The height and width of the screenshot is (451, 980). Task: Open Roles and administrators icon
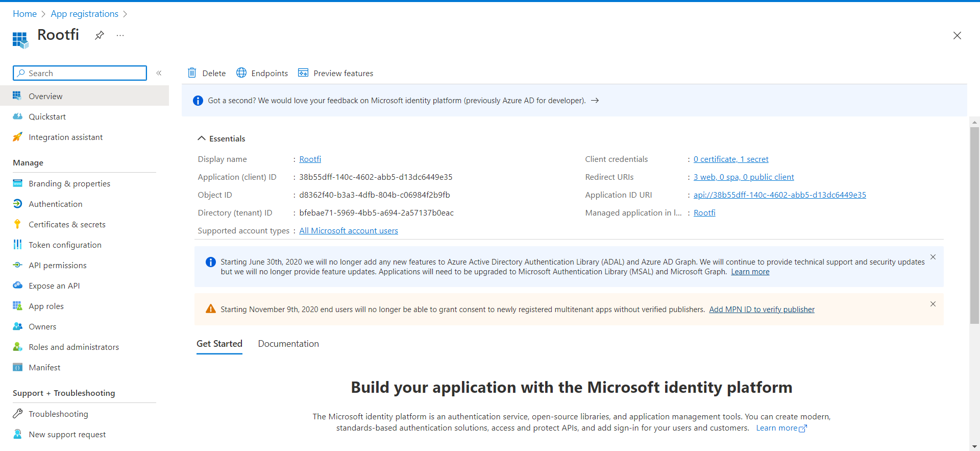17,347
